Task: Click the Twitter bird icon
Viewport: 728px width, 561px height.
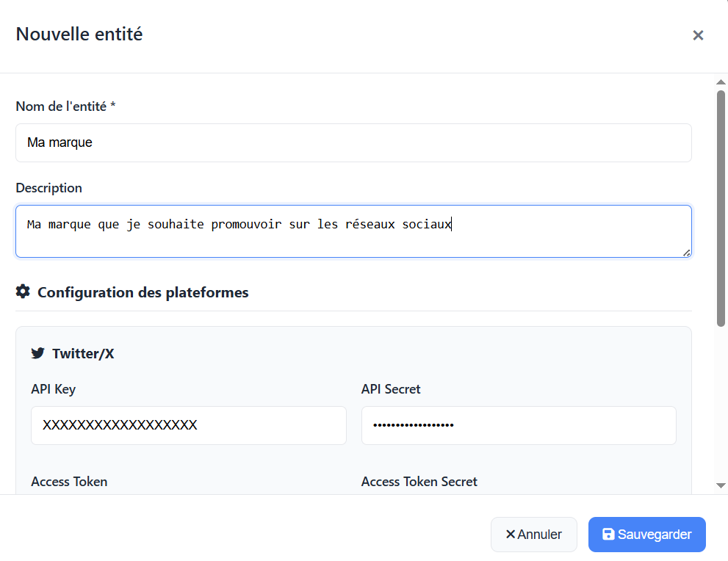Action: 38,353
